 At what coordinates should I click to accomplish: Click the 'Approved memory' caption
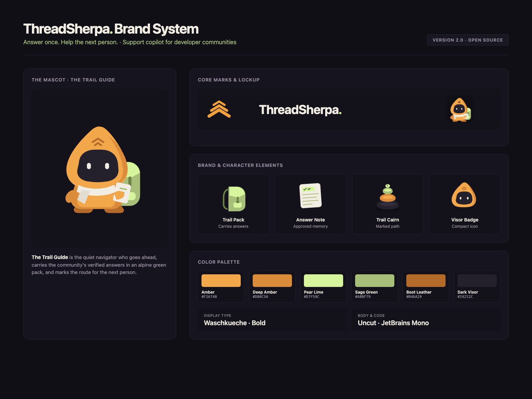point(311,226)
